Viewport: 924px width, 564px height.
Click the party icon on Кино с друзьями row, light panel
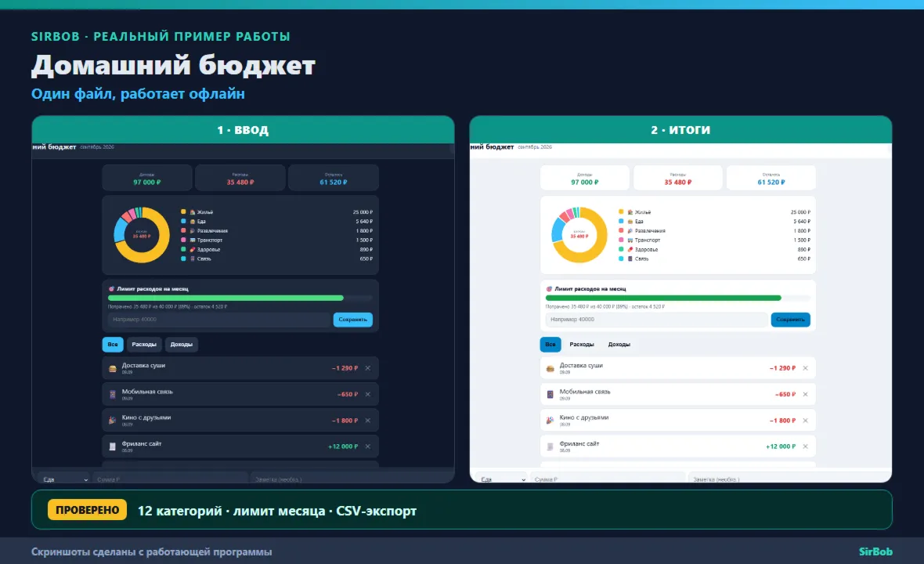(x=550, y=420)
